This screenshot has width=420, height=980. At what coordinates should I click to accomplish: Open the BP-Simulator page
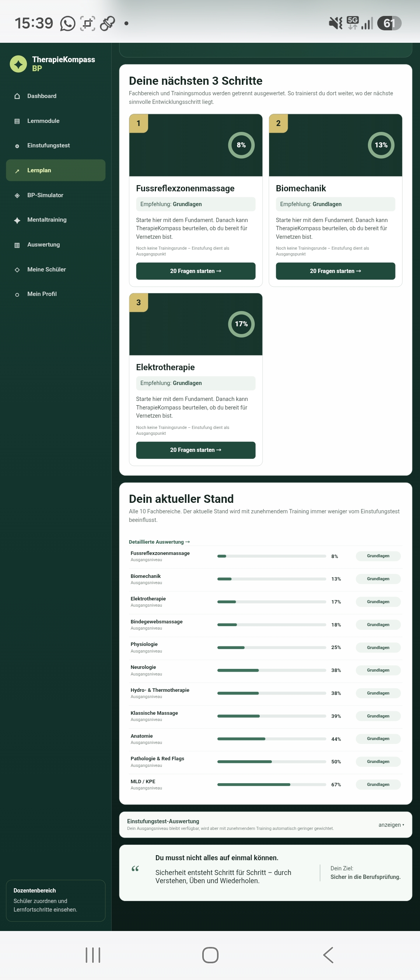(x=56, y=195)
